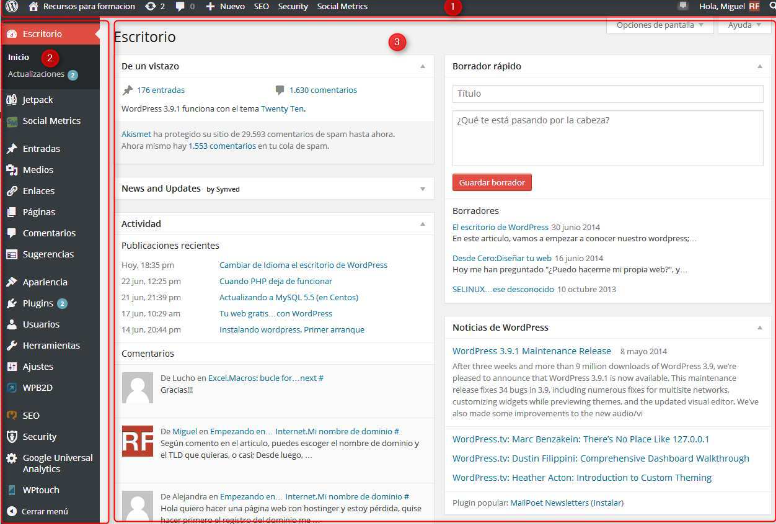Click the plus icon beside Nuevo
The height and width of the screenshot is (524, 776).
tap(210, 6)
